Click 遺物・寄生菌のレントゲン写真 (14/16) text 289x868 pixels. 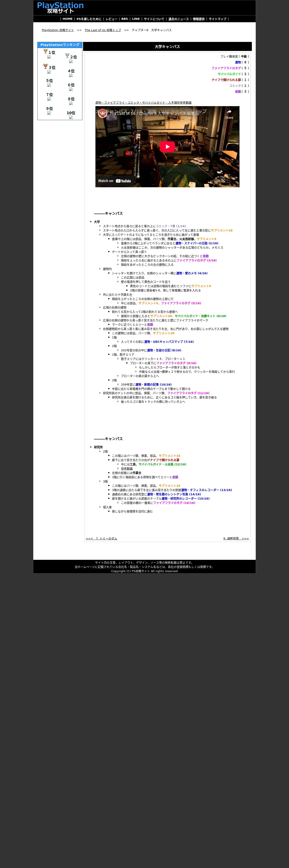point(174,494)
